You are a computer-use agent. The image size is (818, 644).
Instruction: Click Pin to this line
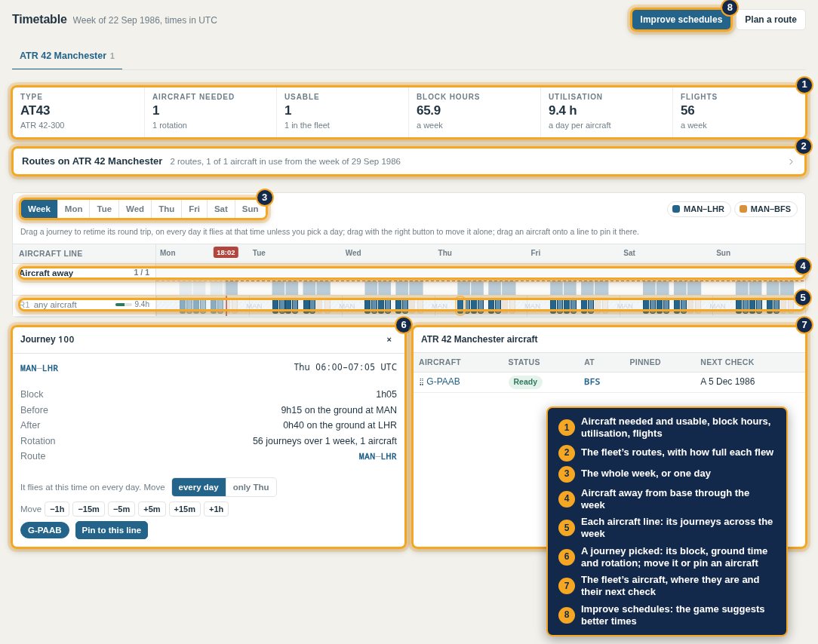[x=112, y=530]
